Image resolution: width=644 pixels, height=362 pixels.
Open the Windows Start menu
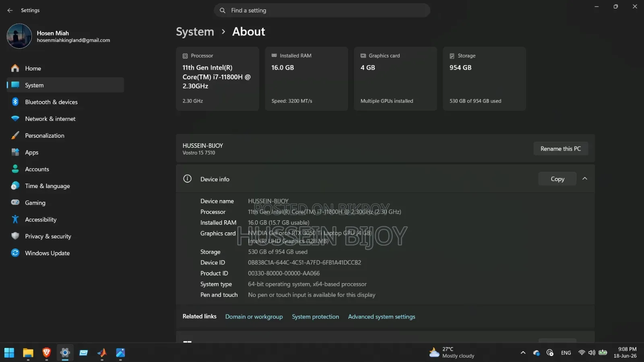9,353
